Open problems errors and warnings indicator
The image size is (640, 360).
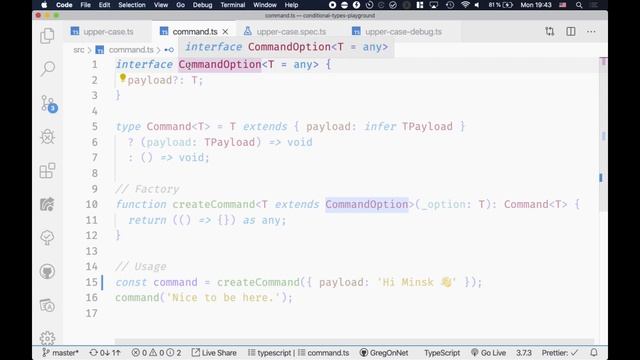156,353
